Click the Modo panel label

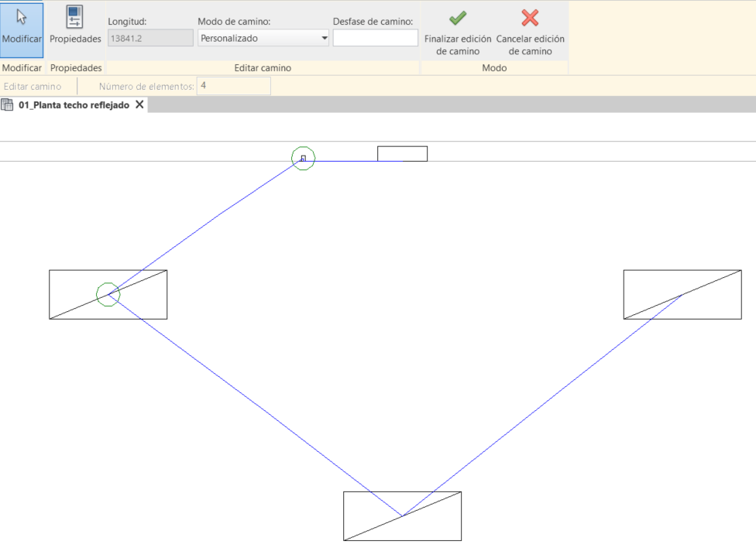coord(494,68)
